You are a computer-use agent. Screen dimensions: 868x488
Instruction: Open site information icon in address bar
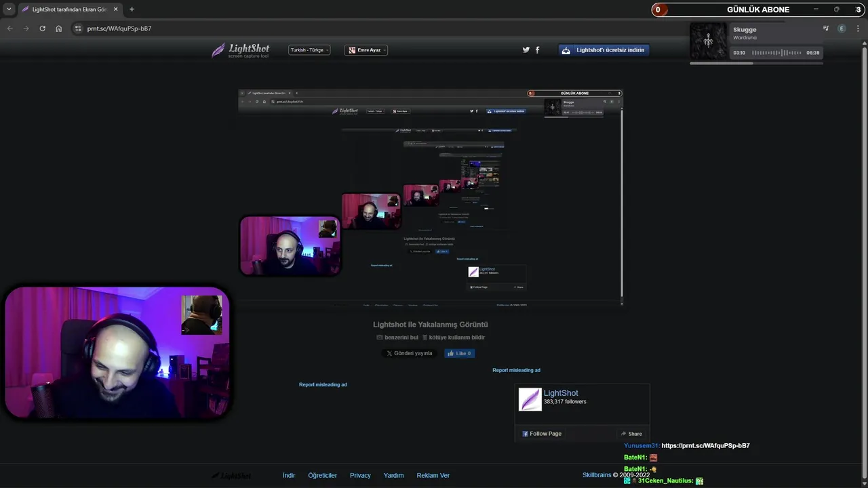(x=78, y=28)
